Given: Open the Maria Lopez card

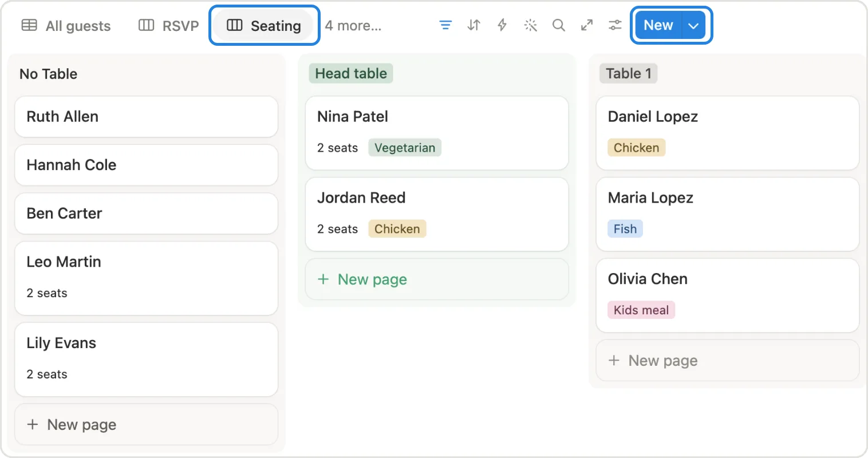Looking at the screenshot, I should [x=728, y=214].
